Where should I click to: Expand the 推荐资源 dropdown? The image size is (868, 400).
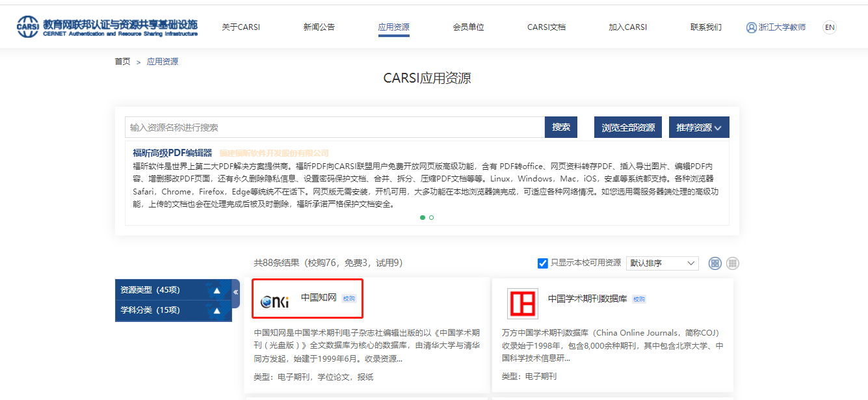(x=699, y=127)
